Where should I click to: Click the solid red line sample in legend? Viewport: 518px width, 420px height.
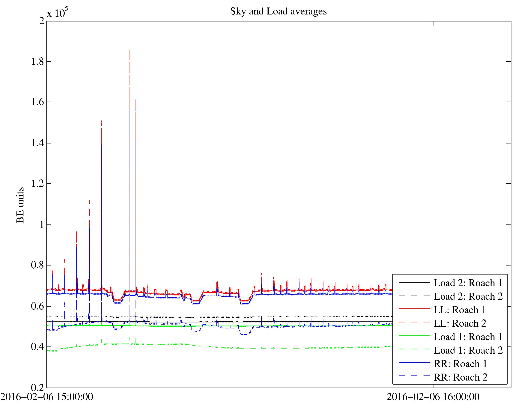click(414, 309)
